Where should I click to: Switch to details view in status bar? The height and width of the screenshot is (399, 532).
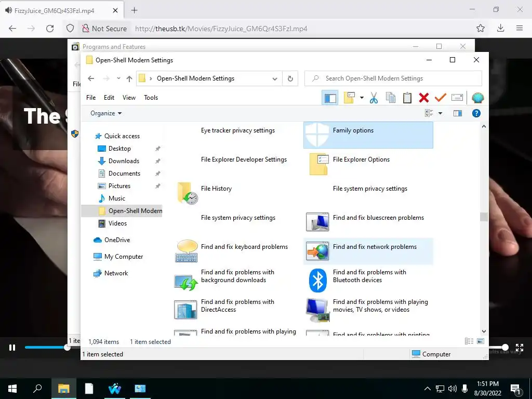pyautogui.click(x=469, y=341)
